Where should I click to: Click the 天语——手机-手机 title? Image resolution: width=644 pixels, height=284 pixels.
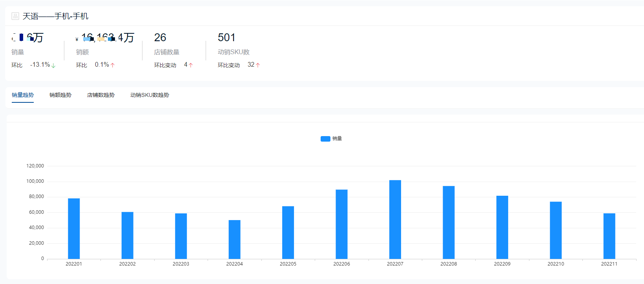(x=55, y=16)
